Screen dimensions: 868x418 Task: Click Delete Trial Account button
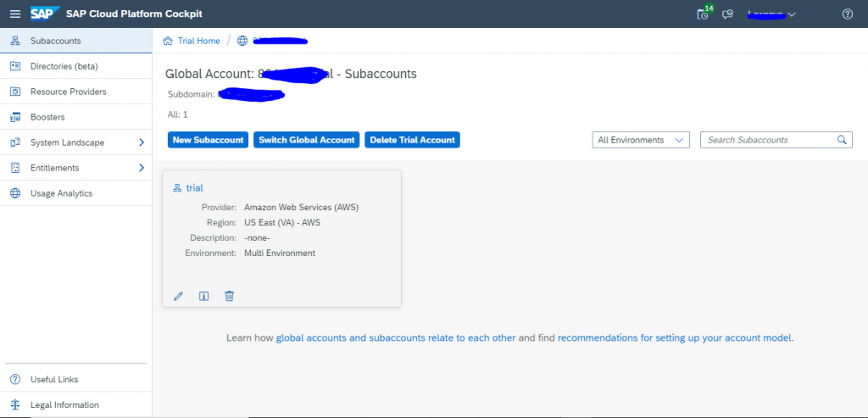click(413, 140)
